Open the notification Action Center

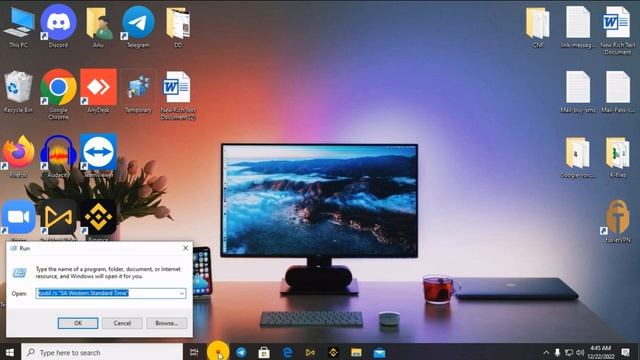(x=625, y=352)
